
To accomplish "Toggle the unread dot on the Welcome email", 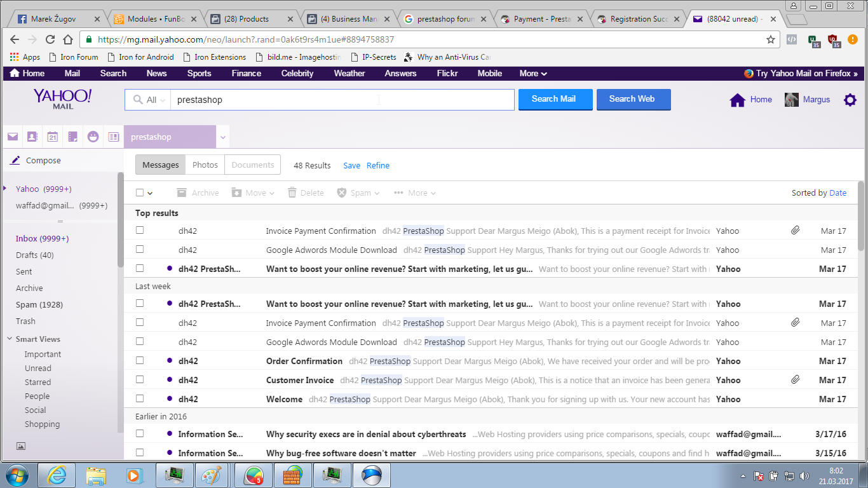I will point(170,399).
